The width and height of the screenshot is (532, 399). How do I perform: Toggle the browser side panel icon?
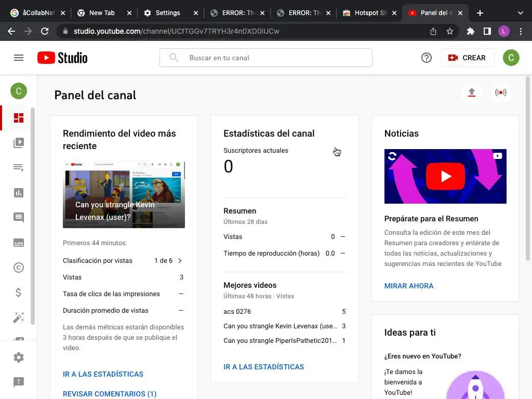(x=487, y=32)
